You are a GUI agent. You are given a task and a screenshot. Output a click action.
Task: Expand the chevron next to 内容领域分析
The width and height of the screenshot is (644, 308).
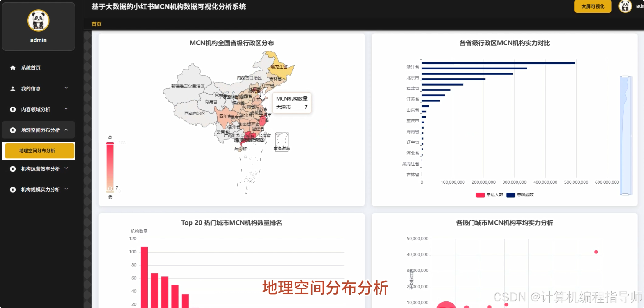pyautogui.click(x=66, y=109)
